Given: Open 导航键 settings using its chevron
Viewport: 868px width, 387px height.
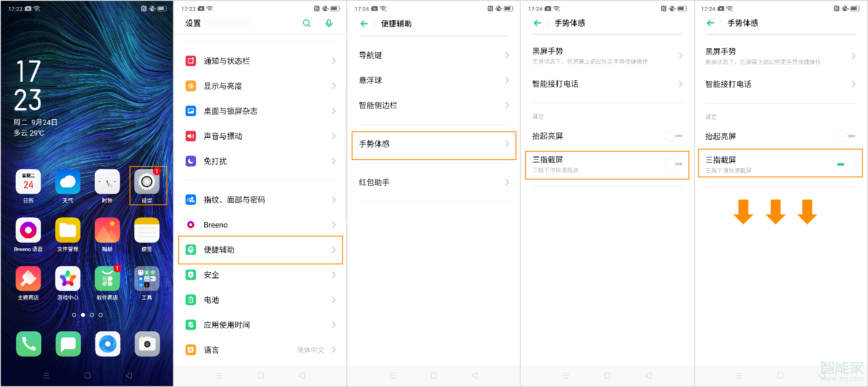Looking at the screenshot, I should (x=507, y=55).
